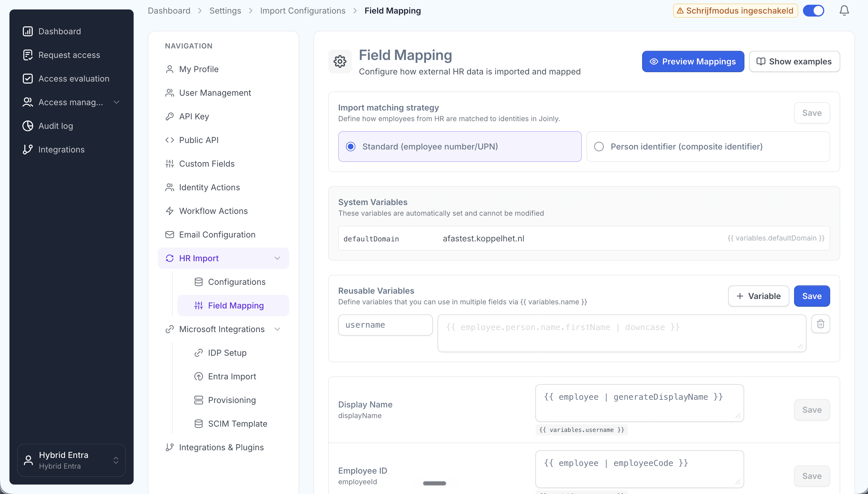Click the Request access form icon
The image size is (868, 494).
(27, 55)
